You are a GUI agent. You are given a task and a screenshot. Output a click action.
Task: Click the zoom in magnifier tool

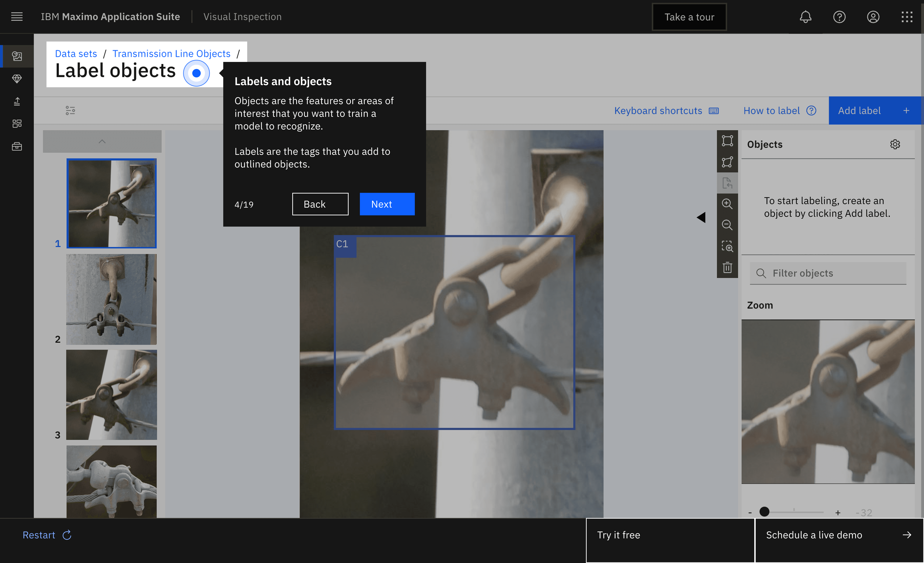tap(727, 204)
